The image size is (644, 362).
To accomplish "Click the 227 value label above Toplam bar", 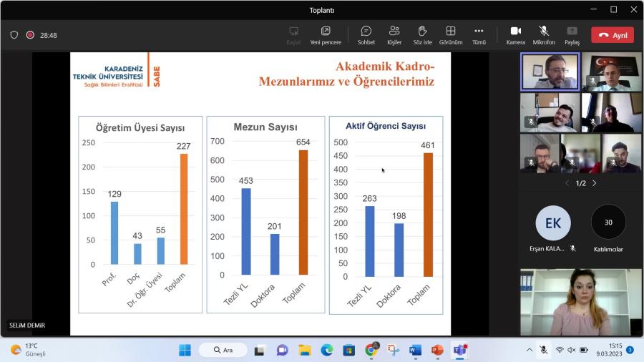I will [x=184, y=146].
